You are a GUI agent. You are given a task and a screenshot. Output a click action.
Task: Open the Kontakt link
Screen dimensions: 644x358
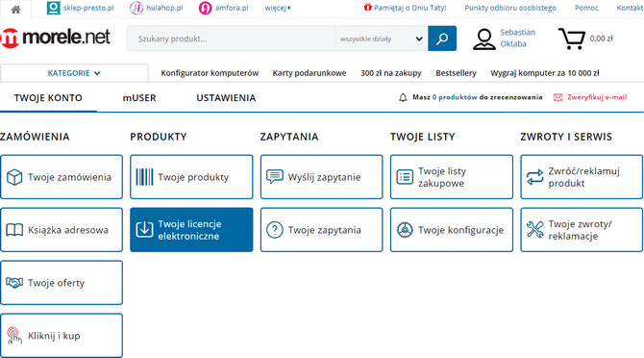(x=630, y=8)
